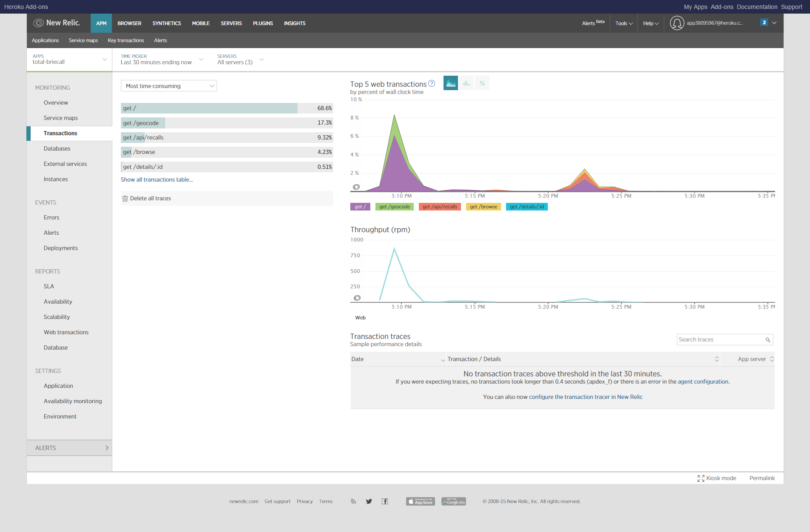
Task: Open Alerts Beta in top bar
Action: click(593, 23)
